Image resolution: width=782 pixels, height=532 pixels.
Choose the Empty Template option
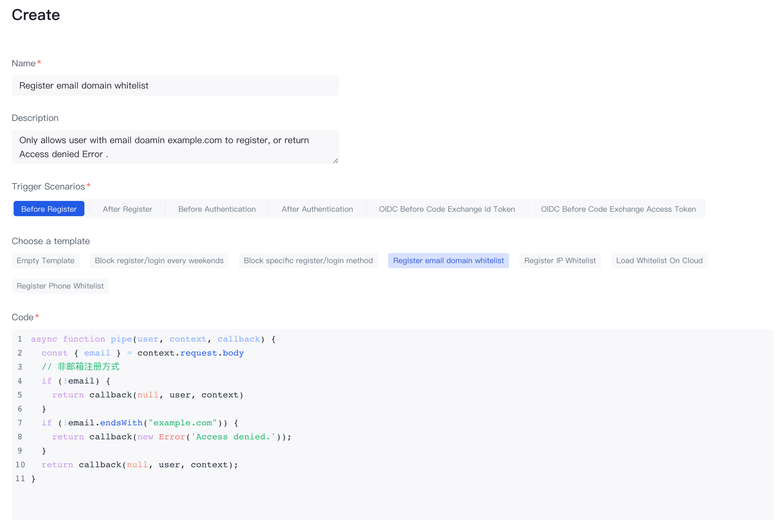45,261
